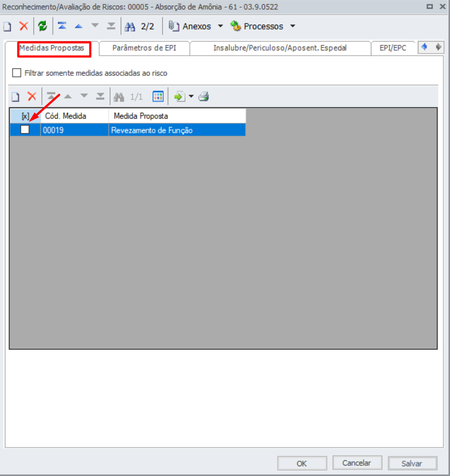
Task: Go to first record in top toolbar
Action: tap(62, 26)
